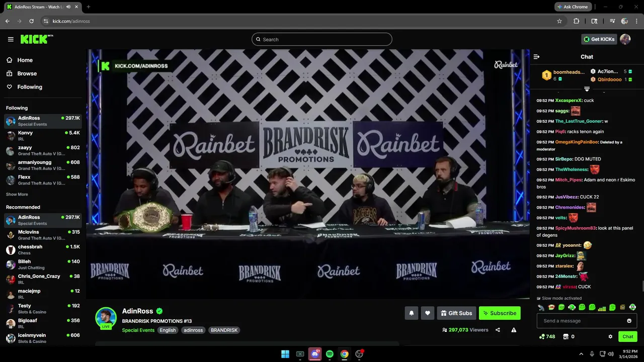View the 748 channel points balance
The width and height of the screenshot is (644, 362).
[547, 336]
